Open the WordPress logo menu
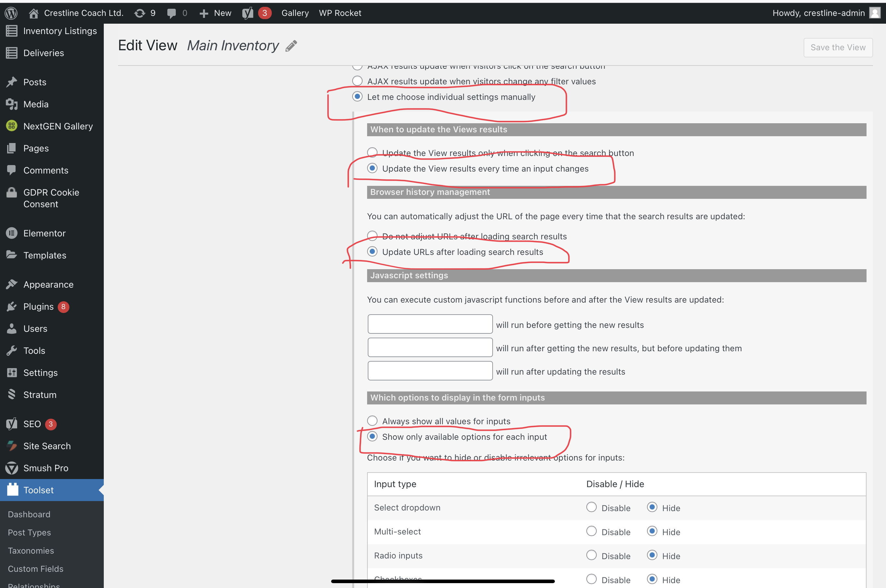 click(11, 13)
